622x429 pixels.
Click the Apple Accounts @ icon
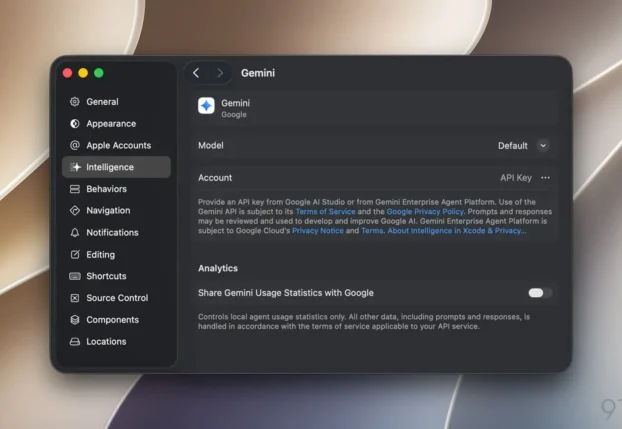75,145
